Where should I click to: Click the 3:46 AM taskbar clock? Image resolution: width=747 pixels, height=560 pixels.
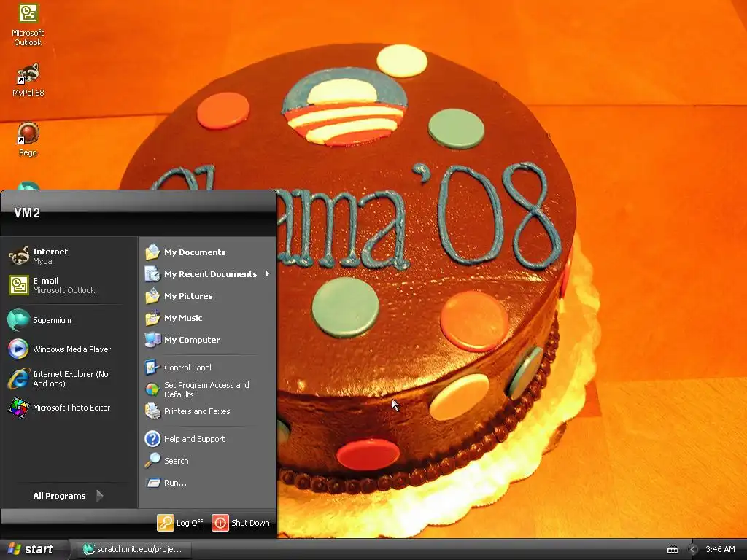coord(720,550)
